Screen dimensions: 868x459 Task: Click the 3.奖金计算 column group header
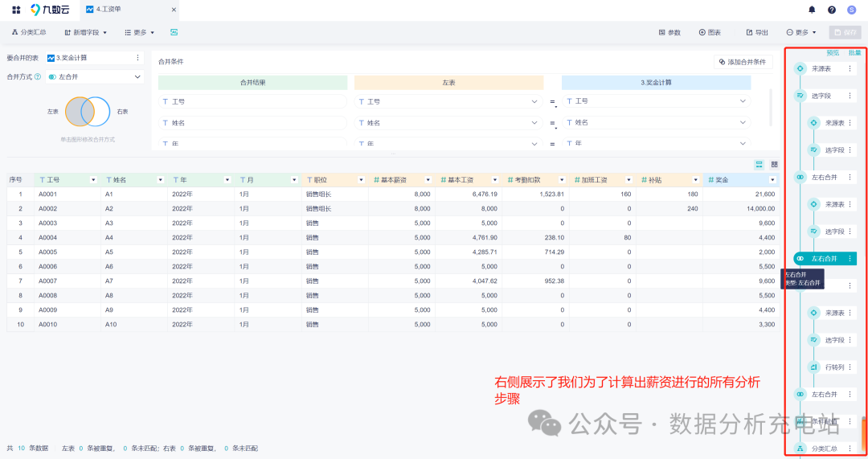pyautogui.click(x=656, y=83)
